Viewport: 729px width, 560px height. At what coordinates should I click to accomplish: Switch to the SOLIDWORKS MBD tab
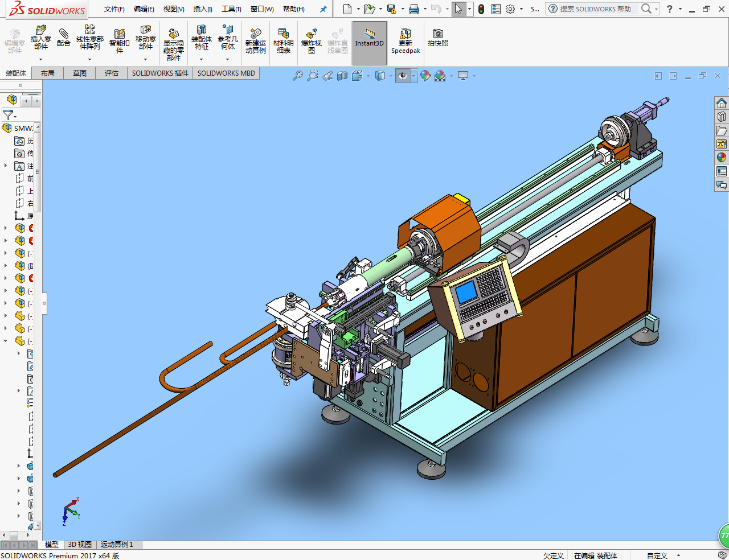[x=226, y=73]
